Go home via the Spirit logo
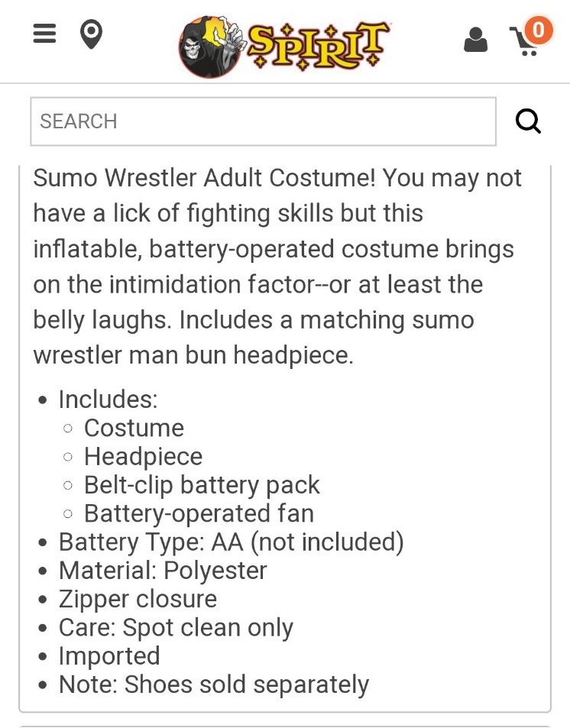The image size is (570, 728). click(x=285, y=46)
